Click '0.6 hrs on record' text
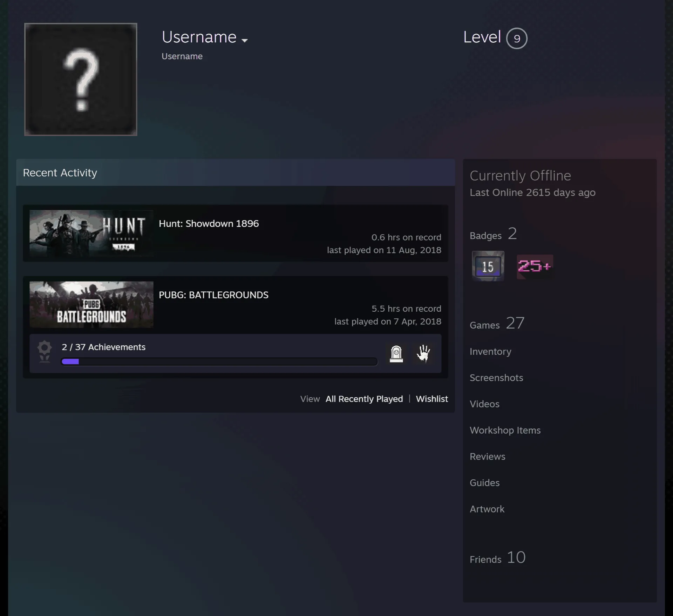The height and width of the screenshot is (616, 673). (x=406, y=237)
